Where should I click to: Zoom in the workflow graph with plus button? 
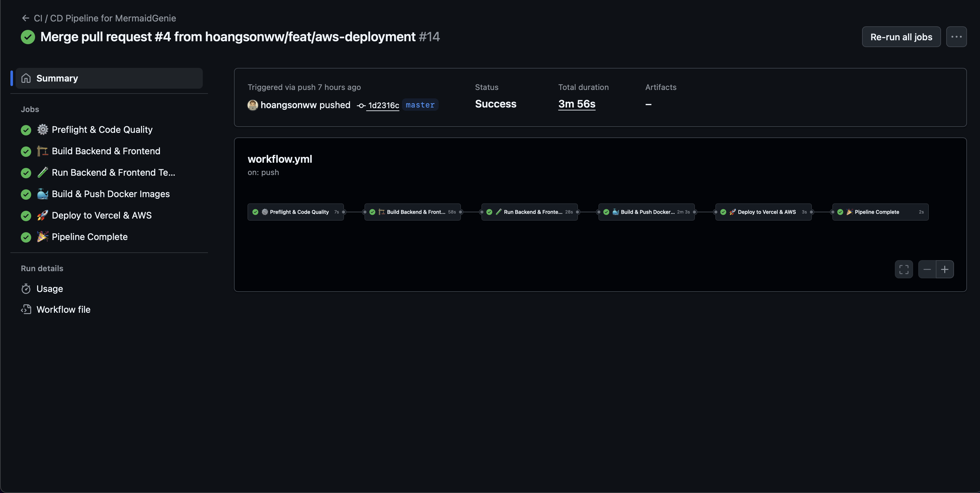pos(945,269)
